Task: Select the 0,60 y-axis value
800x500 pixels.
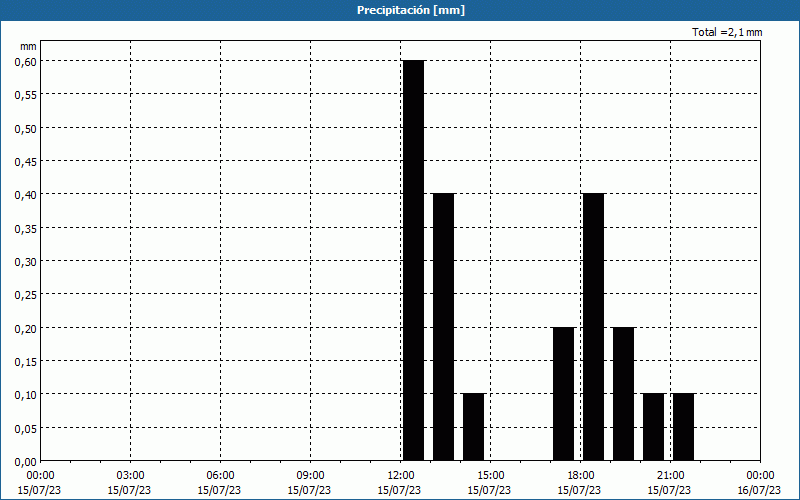Action: click(26, 61)
